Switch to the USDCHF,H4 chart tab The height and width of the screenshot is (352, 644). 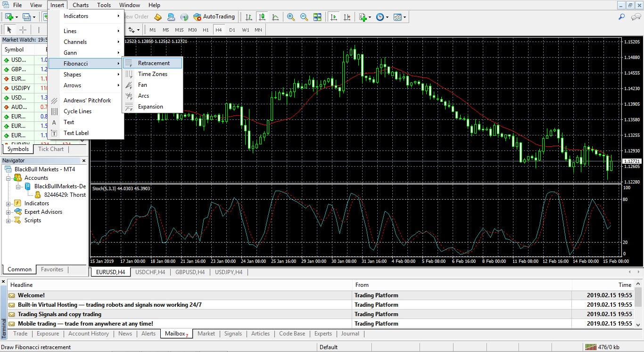coord(150,272)
